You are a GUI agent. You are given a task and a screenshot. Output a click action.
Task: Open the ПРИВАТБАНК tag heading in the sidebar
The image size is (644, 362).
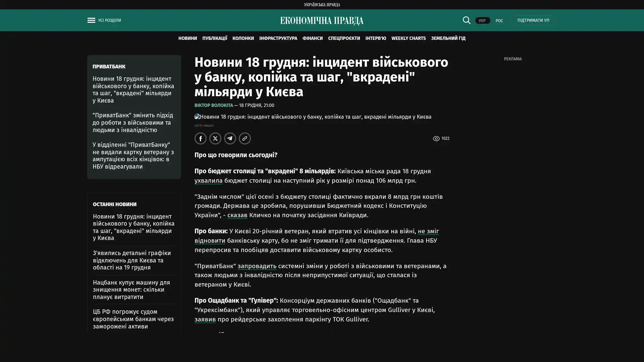click(109, 67)
